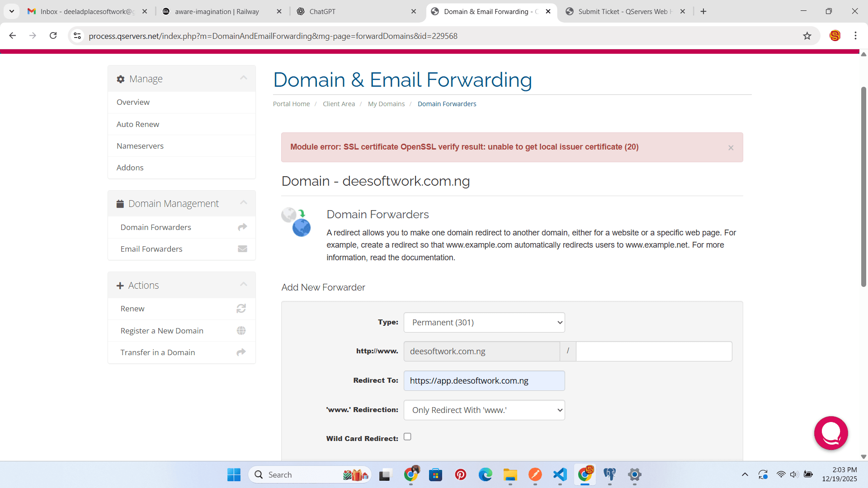Open the Type dropdown showing Permanent (301)

[x=484, y=323]
